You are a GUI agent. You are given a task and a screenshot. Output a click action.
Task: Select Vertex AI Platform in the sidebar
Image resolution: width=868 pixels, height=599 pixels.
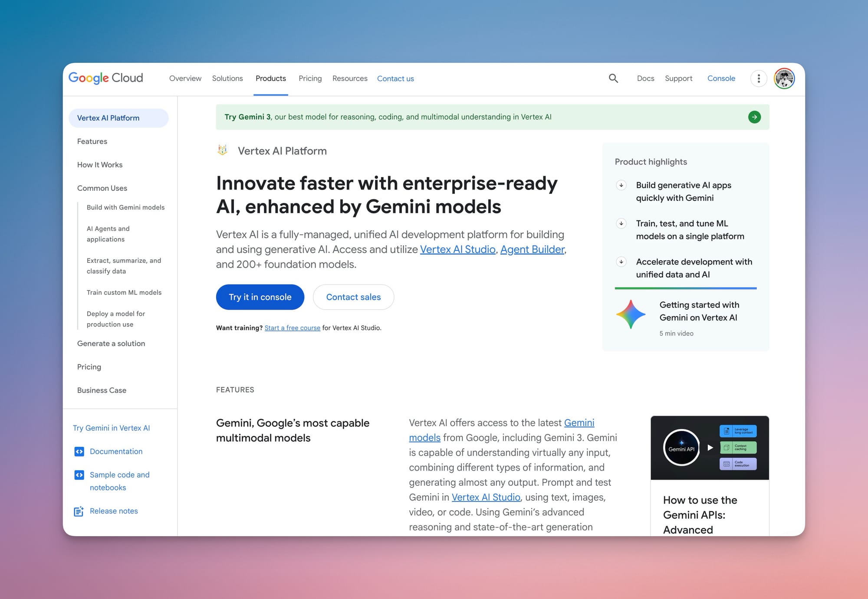tap(108, 118)
